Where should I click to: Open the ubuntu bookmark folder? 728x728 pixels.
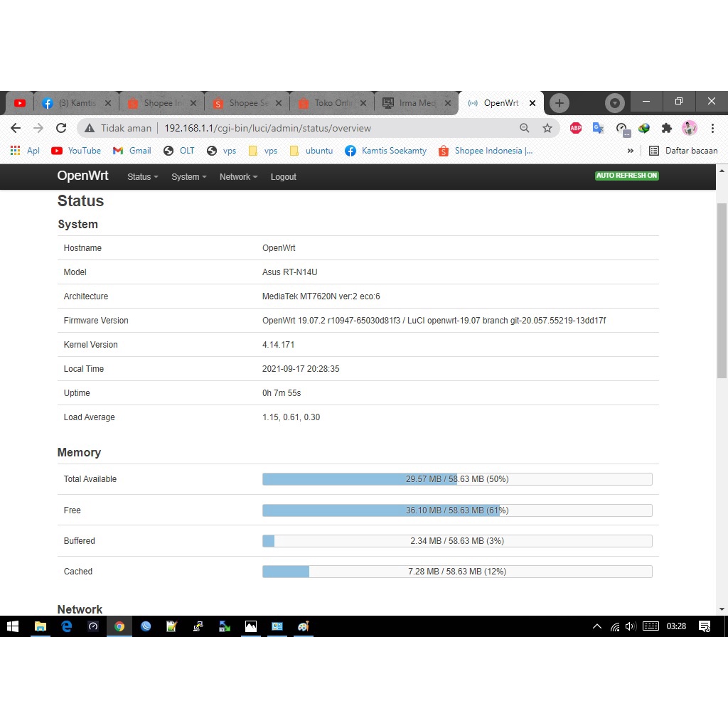click(x=311, y=151)
